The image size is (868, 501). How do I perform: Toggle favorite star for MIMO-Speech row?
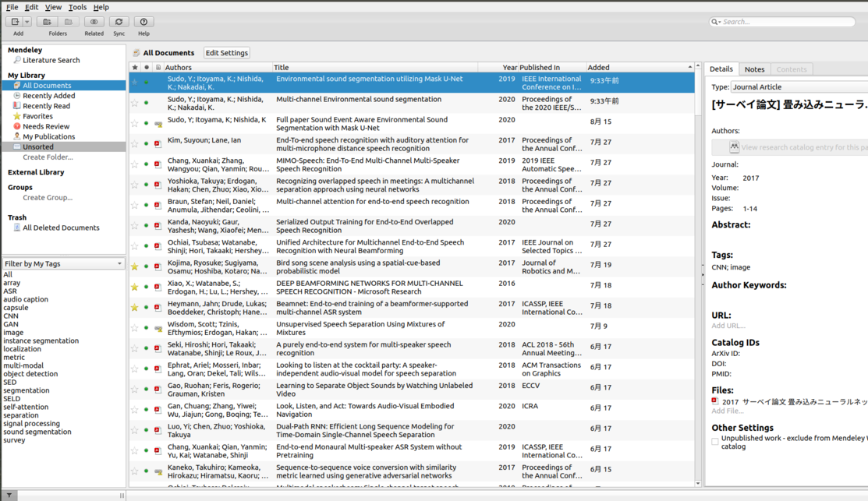pyautogui.click(x=134, y=164)
